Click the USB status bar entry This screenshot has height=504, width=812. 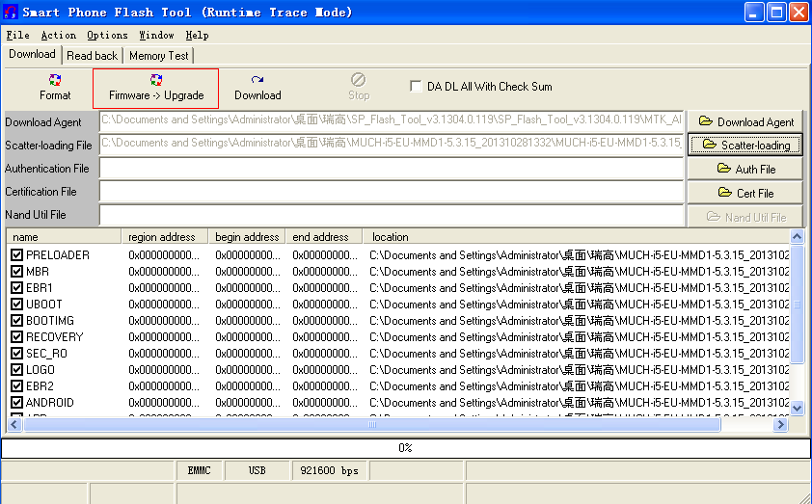pos(257,471)
